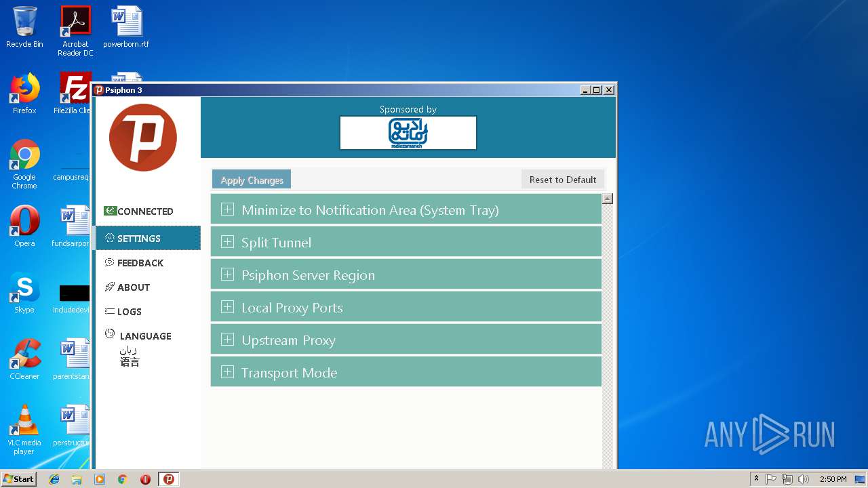The image size is (868, 488).
Task: Click the Psiphon logo in the sidebar
Action: click(x=143, y=138)
